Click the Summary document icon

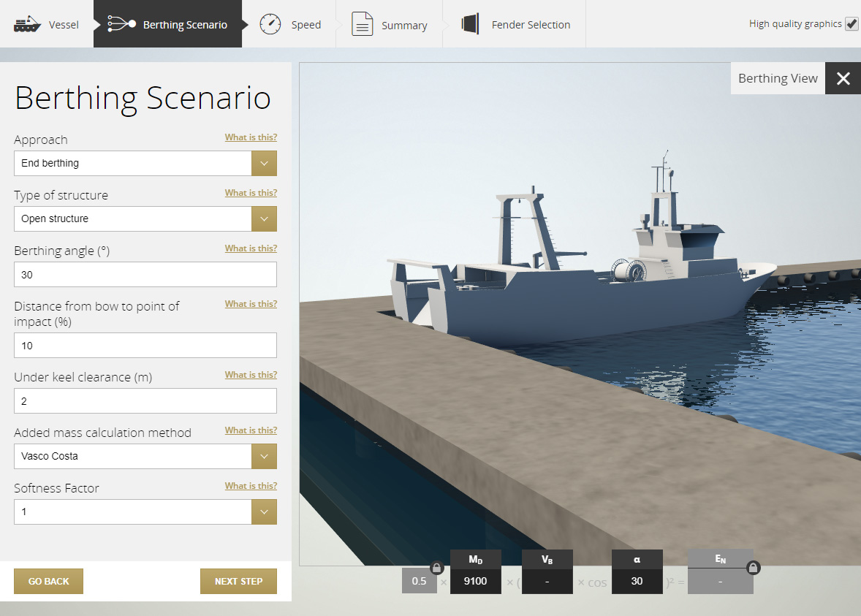pyautogui.click(x=363, y=24)
